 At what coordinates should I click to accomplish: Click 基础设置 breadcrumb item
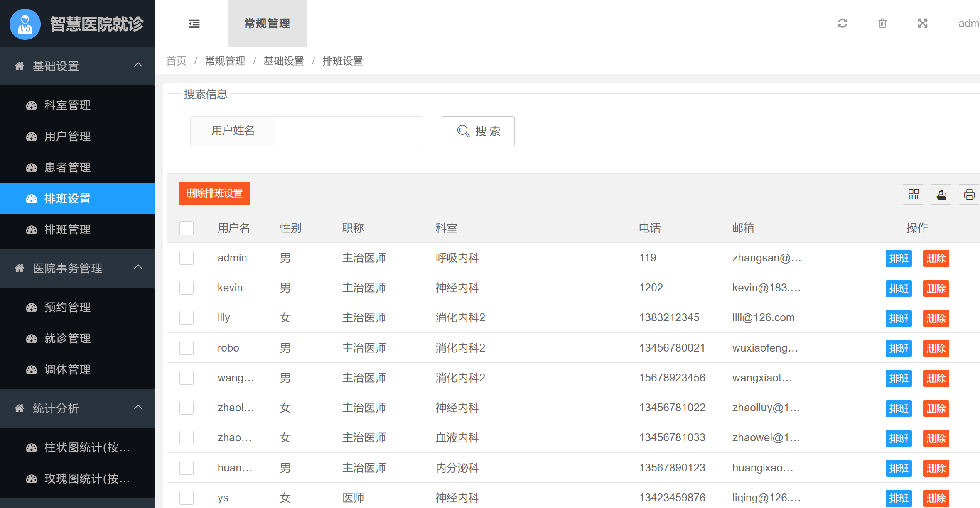pos(284,61)
